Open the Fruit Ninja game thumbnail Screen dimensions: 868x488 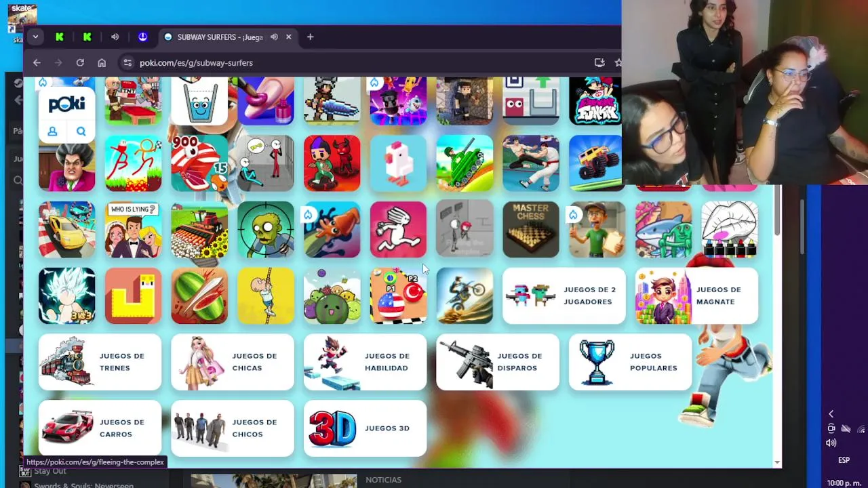tap(199, 296)
